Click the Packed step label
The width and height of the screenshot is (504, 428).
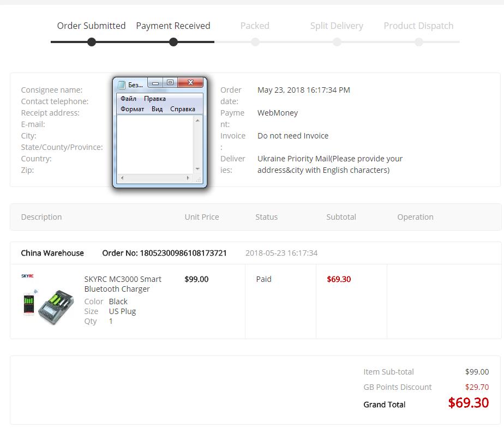pyautogui.click(x=255, y=26)
